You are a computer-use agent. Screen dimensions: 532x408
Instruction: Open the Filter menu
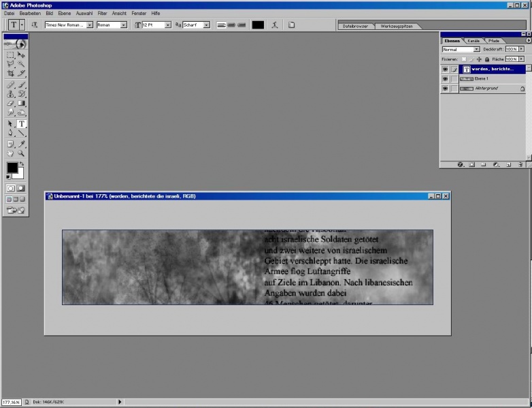(102, 13)
